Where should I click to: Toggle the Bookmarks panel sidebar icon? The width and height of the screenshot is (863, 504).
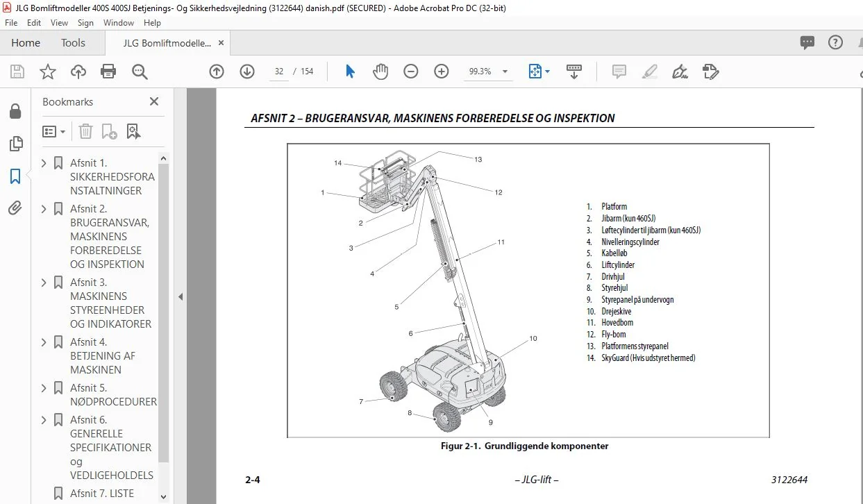[x=15, y=176]
